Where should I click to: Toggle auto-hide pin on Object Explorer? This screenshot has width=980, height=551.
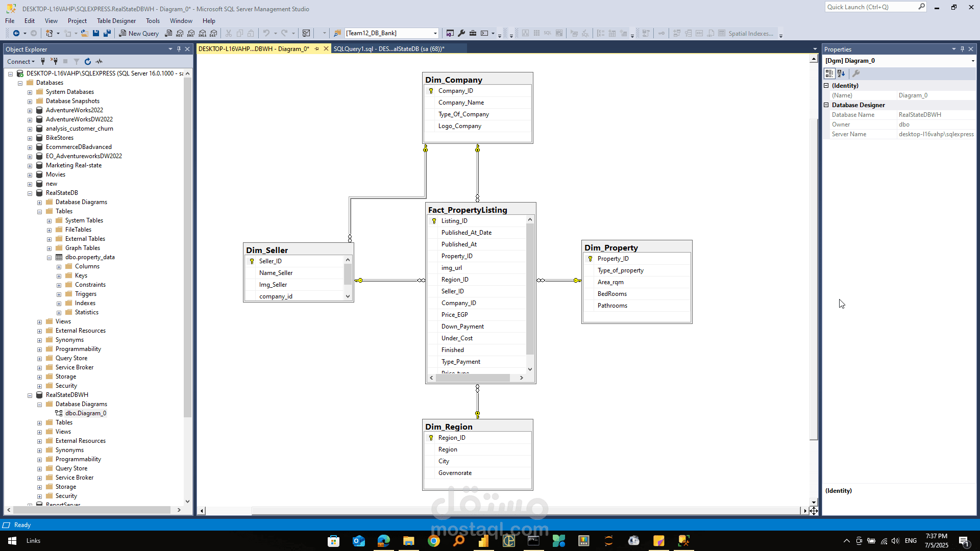[179, 49]
